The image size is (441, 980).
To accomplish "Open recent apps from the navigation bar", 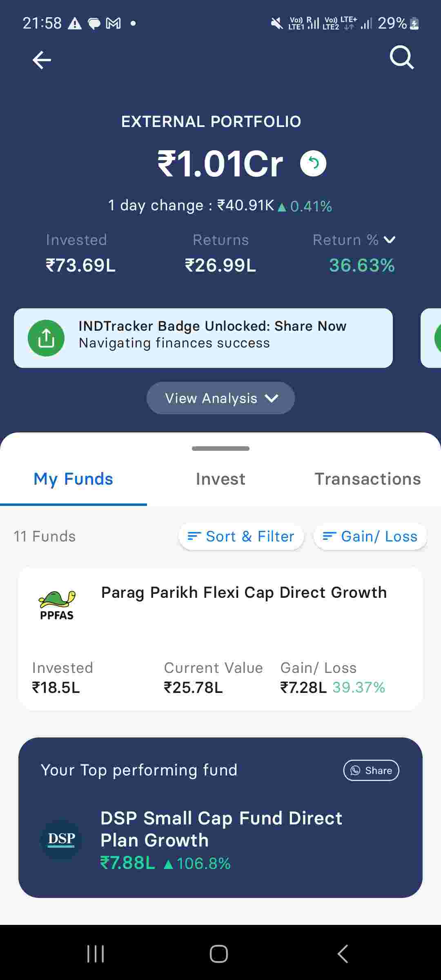I will tap(96, 954).
